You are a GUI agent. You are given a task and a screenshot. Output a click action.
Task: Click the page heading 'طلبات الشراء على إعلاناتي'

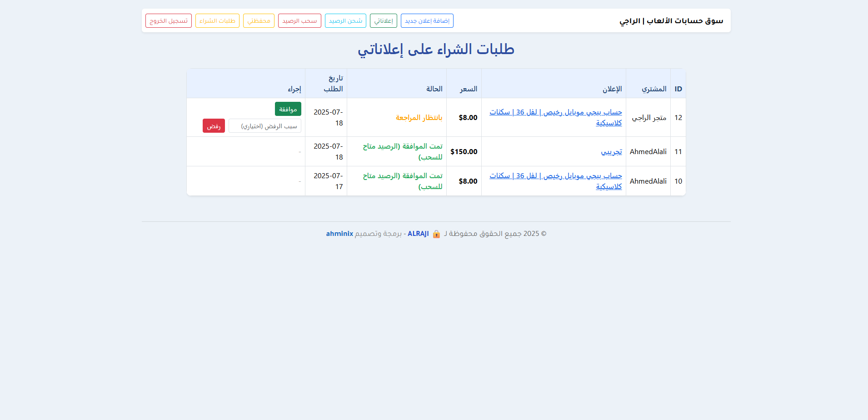[434, 49]
